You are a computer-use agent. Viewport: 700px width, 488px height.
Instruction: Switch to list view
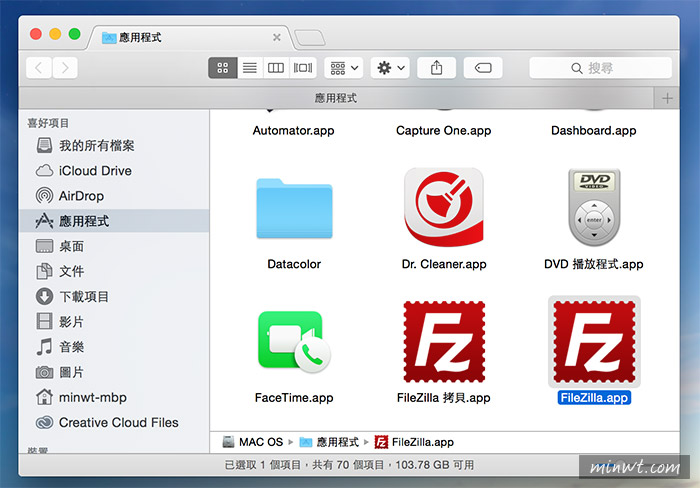250,68
